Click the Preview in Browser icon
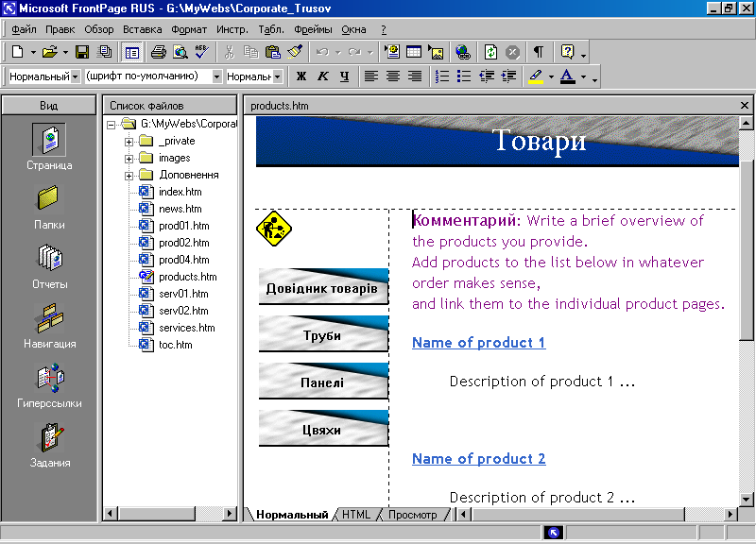 pyautogui.click(x=180, y=52)
